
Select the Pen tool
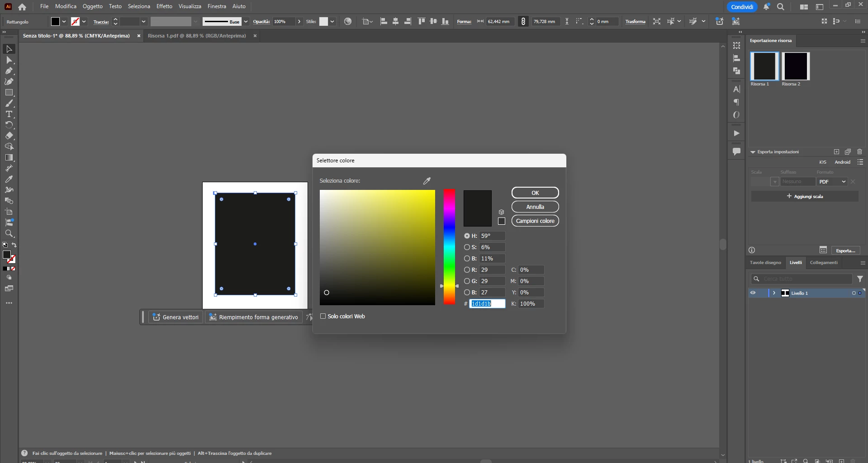tap(9, 71)
